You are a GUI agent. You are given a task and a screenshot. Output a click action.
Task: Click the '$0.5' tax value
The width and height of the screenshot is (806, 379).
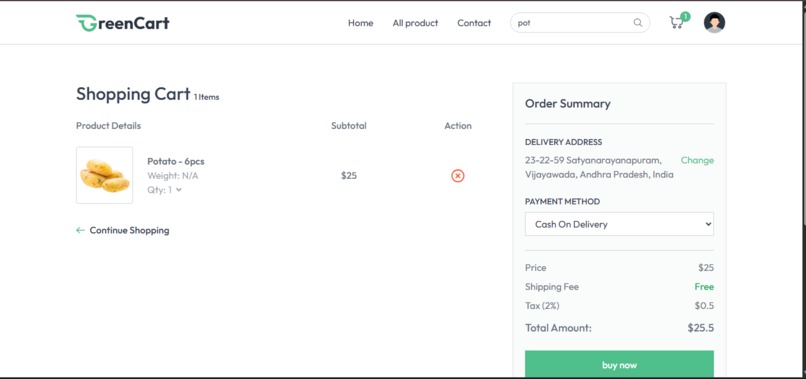coord(704,306)
